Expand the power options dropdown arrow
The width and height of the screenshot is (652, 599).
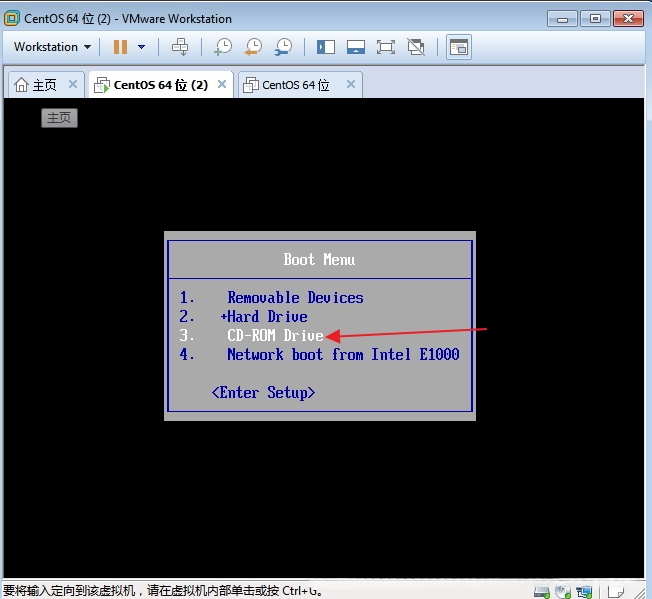pyautogui.click(x=141, y=47)
